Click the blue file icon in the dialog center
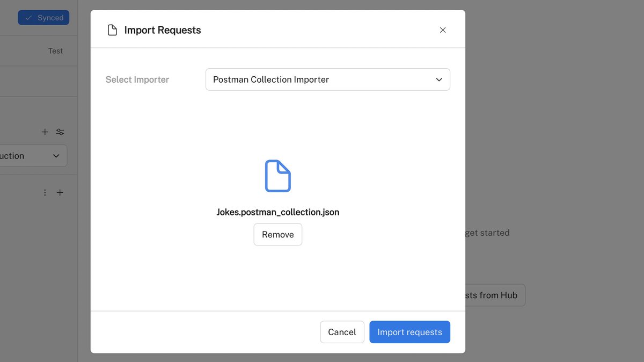644x362 pixels. point(277,175)
